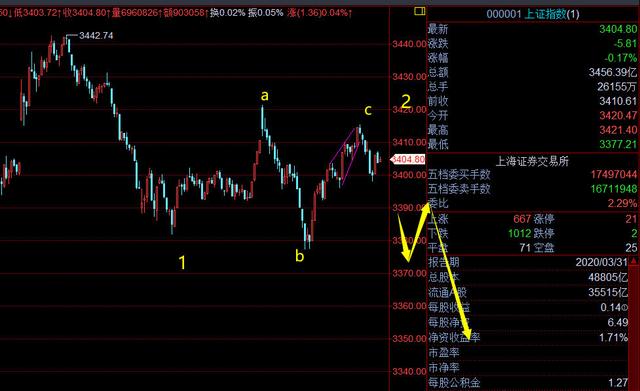Click the 3442.74 high price label
Image resolution: width=640 pixels, height=391 pixels.
(x=96, y=36)
